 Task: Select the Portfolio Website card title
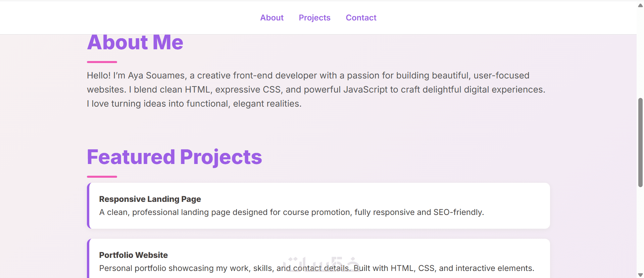133,255
